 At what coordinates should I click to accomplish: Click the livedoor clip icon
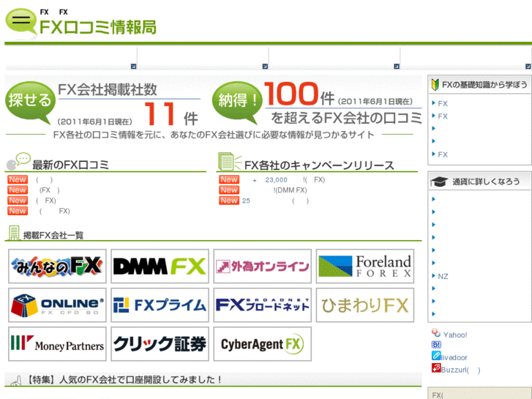click(x=436, y=356)
